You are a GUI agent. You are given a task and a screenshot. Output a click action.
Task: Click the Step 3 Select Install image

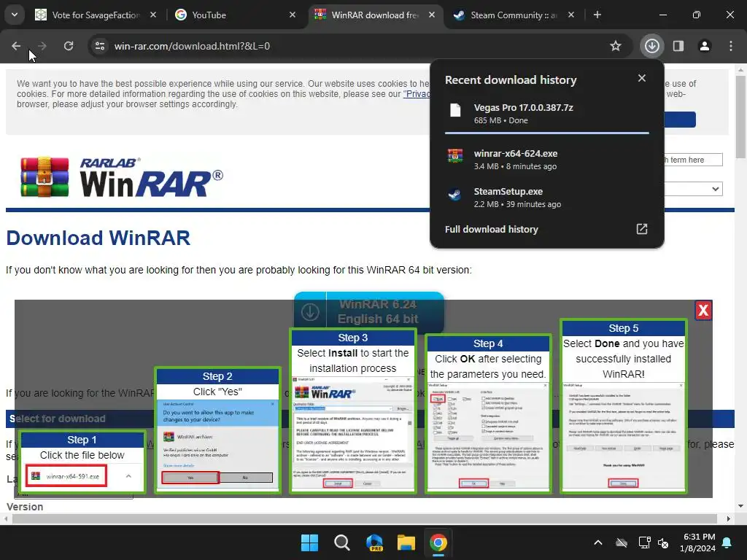(x=353, y=411)
